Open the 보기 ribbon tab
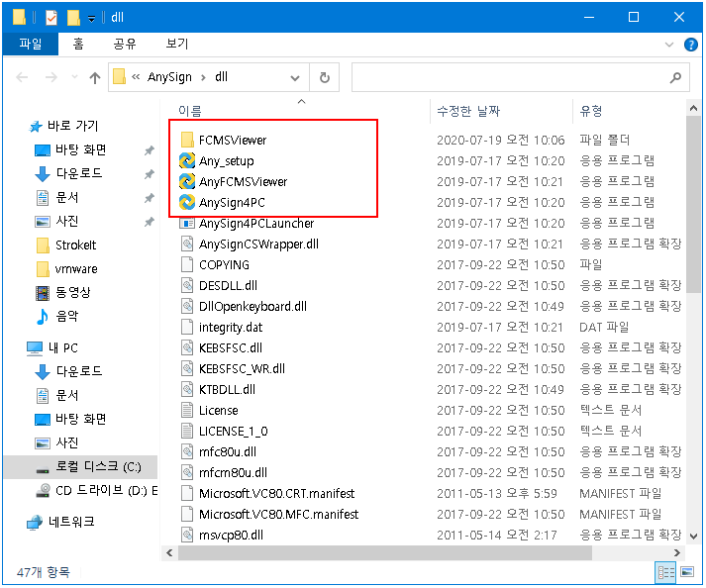This screenshot has width=706, height=588. coord(177,44)
